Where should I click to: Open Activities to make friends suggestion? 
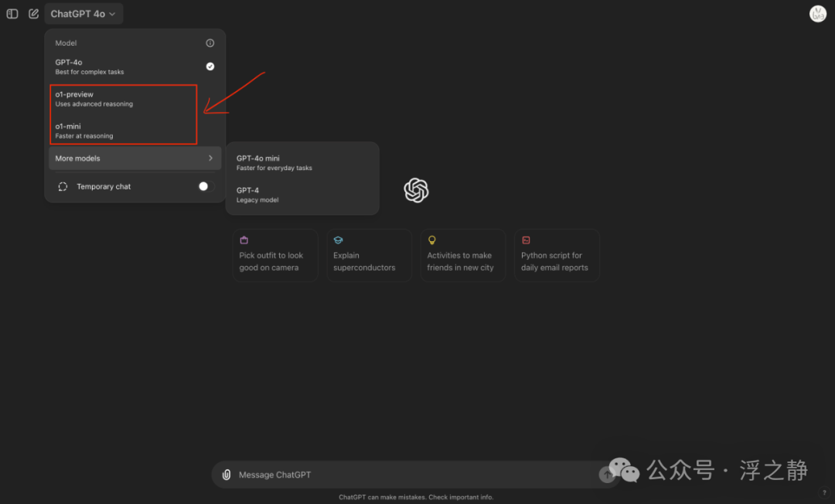[463, 255]
